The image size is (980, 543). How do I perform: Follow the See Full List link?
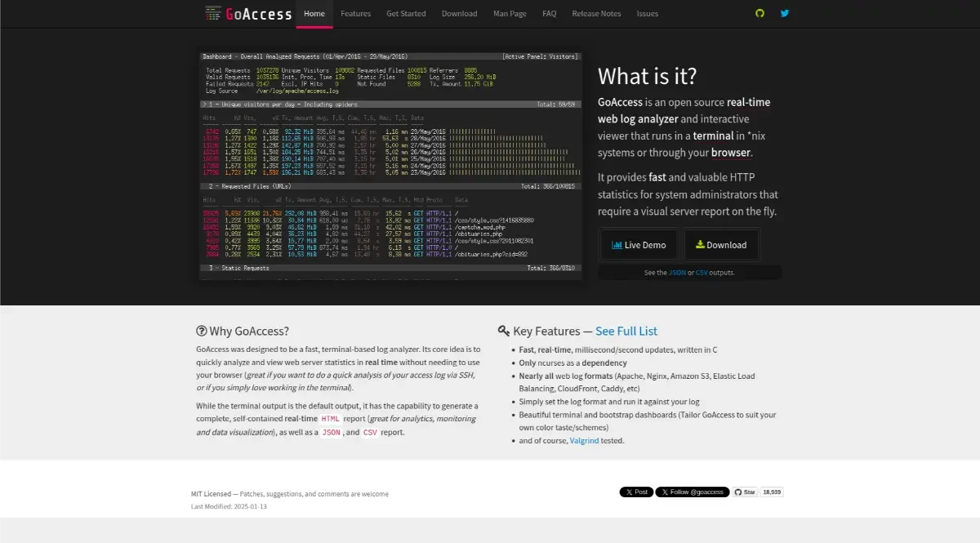626,332
